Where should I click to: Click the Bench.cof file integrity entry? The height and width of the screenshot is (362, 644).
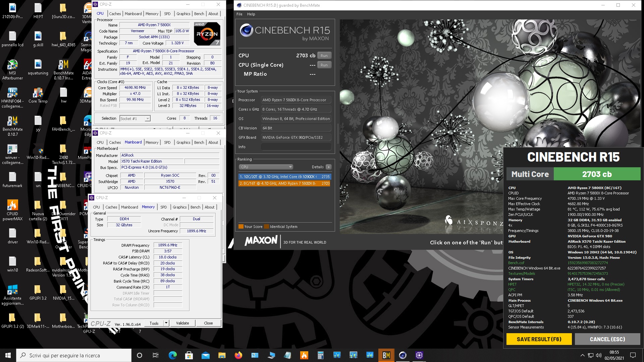(516, 263)
